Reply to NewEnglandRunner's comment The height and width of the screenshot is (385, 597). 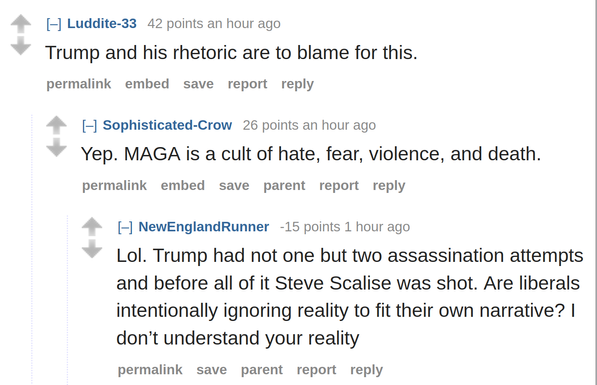pyautogui.click(x=366, y=370)
